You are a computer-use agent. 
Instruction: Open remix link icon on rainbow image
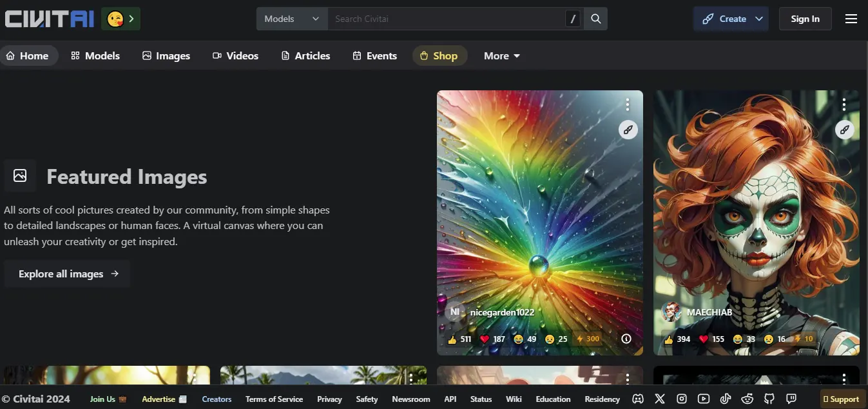(628, 130)
